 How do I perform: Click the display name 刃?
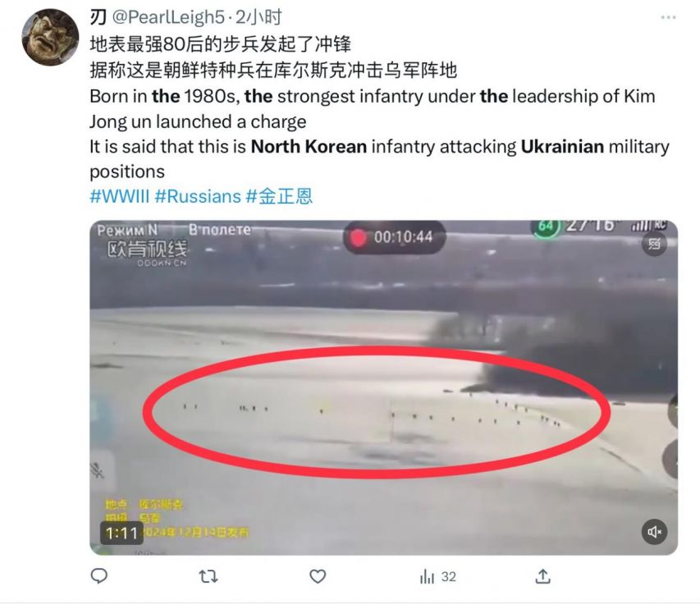pyautogui.click(x=98, y=17)
